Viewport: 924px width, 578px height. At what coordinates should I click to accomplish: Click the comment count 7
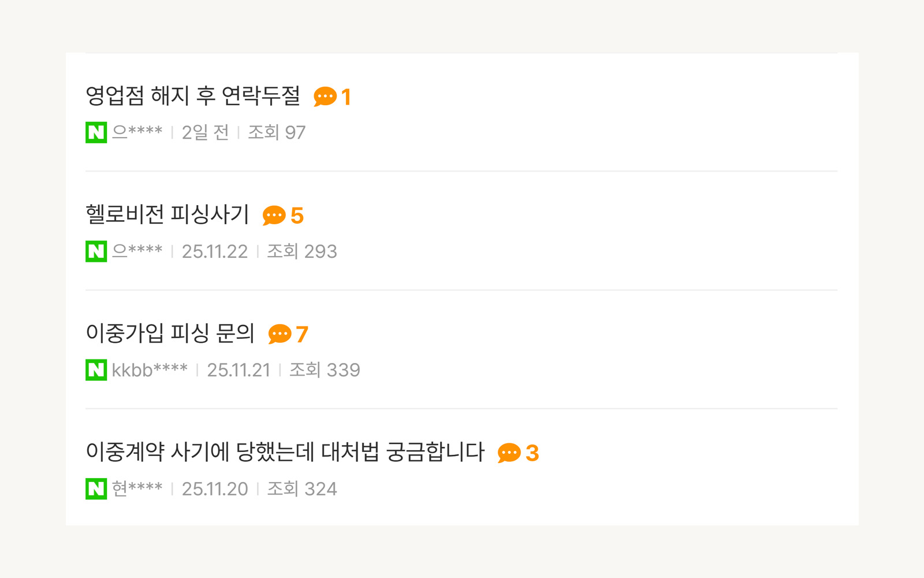click(302, 334)
